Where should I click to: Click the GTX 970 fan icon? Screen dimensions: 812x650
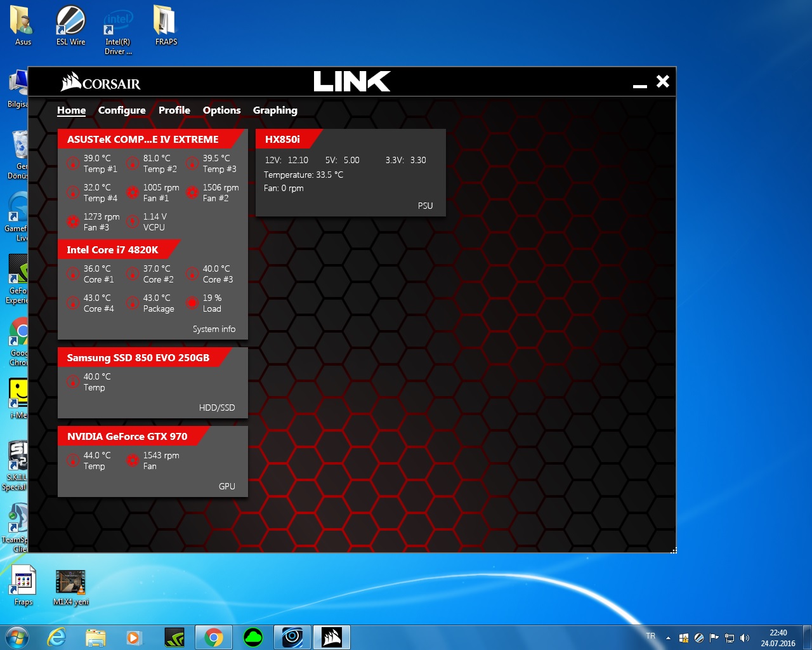click(133, 461)
